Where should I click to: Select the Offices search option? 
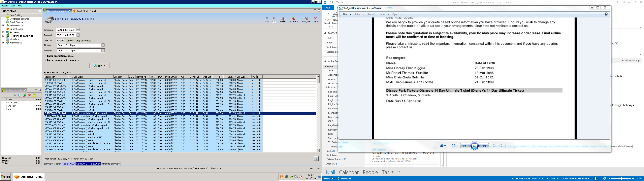click(70, 40)
